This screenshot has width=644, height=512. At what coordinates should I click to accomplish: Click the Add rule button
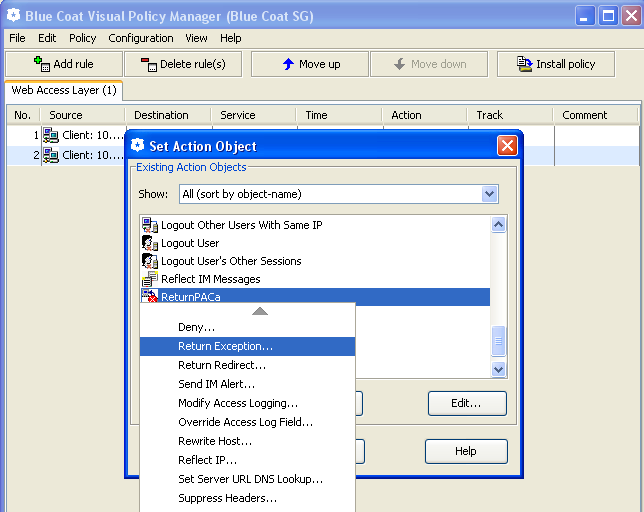tap(64, 64)
